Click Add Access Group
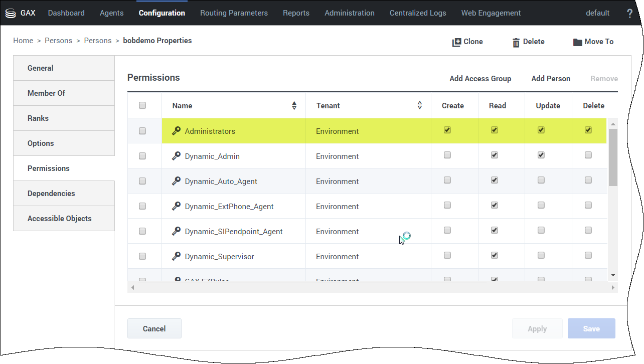644x364 pixels. coord(480,79)
